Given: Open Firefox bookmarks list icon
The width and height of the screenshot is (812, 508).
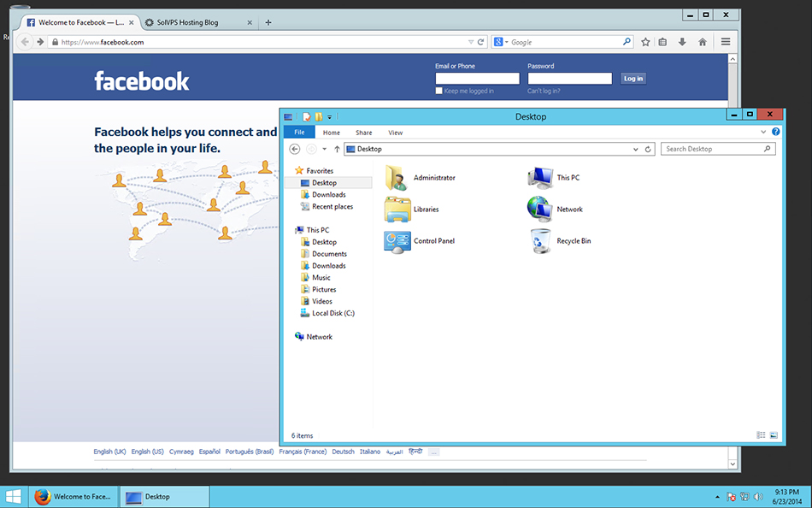Looking at the screenshot, I should coord(662,42).
